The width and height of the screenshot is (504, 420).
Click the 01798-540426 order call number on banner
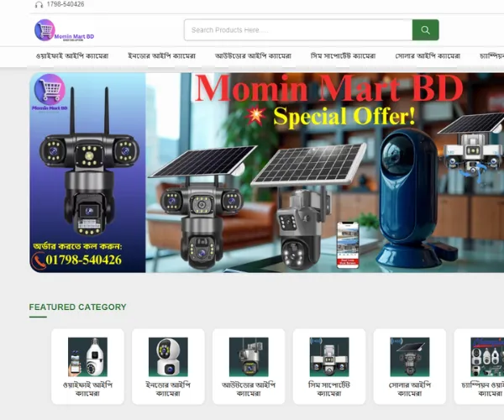[x=83, y=260]
